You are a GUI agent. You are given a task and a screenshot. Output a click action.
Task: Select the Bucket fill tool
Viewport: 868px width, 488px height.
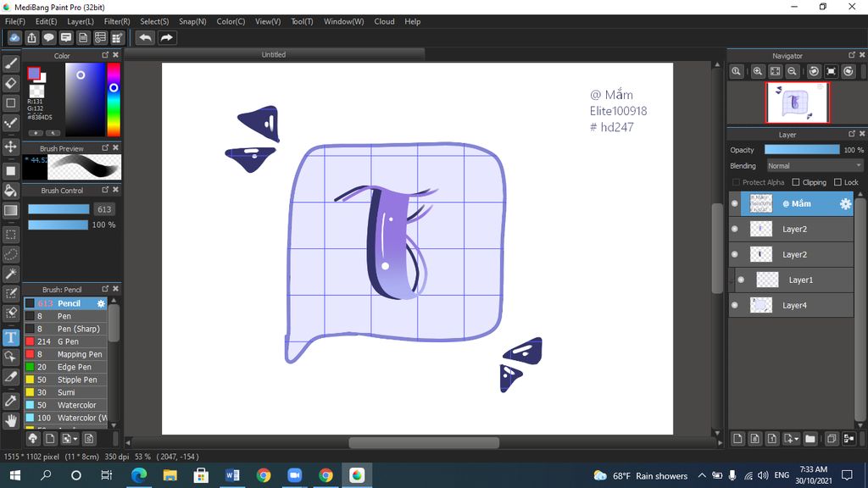[x=10, y=191]
